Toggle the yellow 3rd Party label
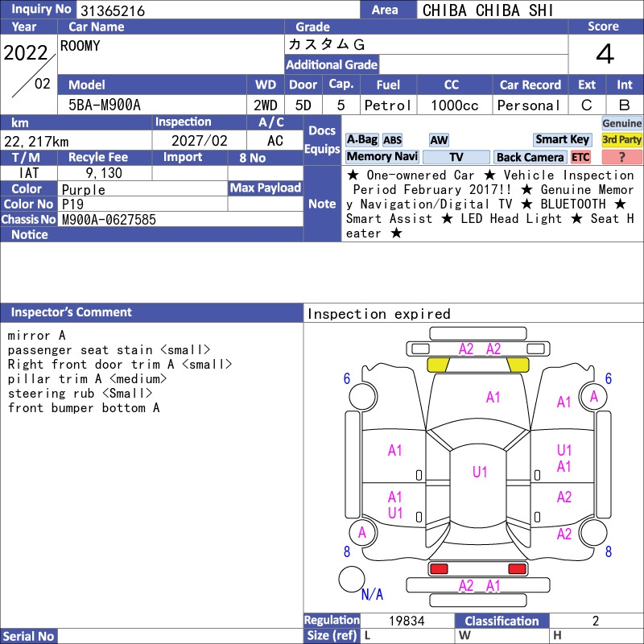Screen dimensions: 644x644 click(621, 139)
